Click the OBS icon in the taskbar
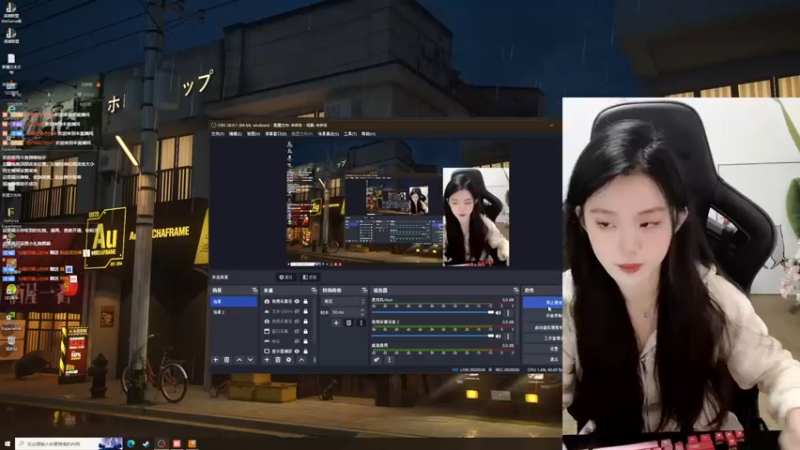 pos(161,444)
